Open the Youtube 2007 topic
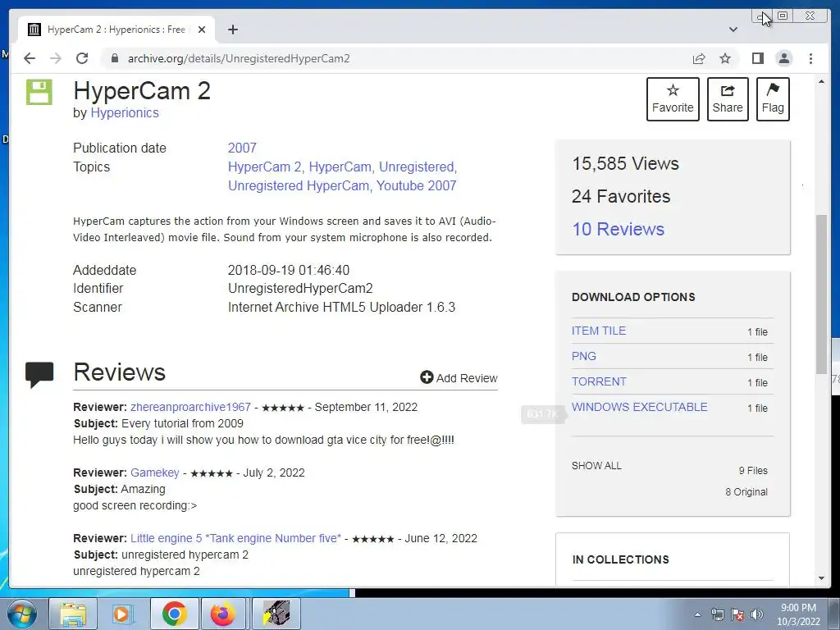 pos(416,186)
